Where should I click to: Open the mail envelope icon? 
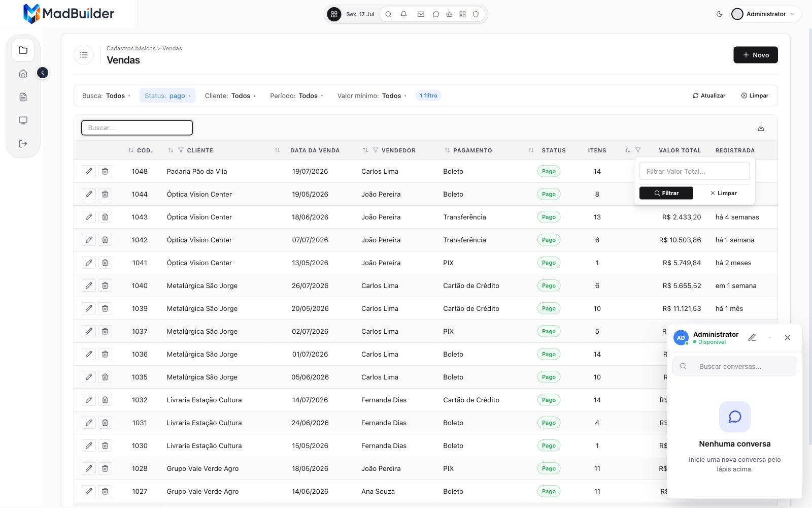(421, 14)
